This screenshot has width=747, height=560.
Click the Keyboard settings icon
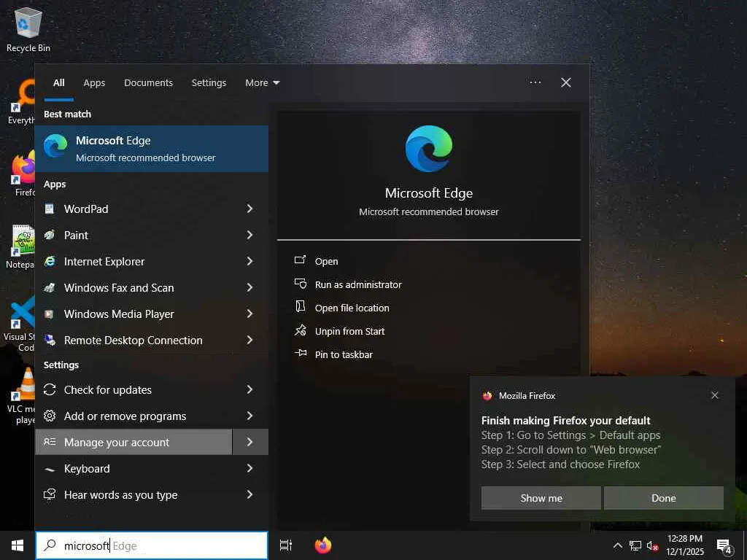50,469
